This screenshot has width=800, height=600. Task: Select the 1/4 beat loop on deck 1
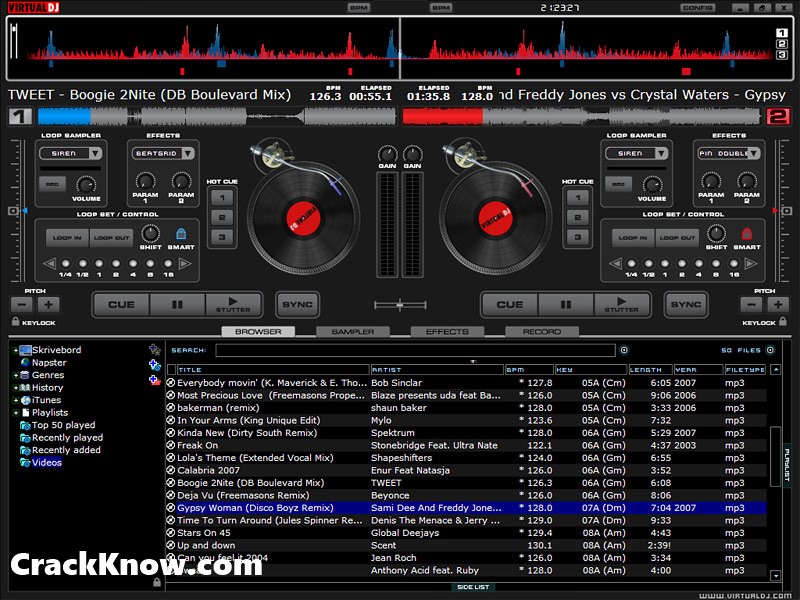coord(65,264)
